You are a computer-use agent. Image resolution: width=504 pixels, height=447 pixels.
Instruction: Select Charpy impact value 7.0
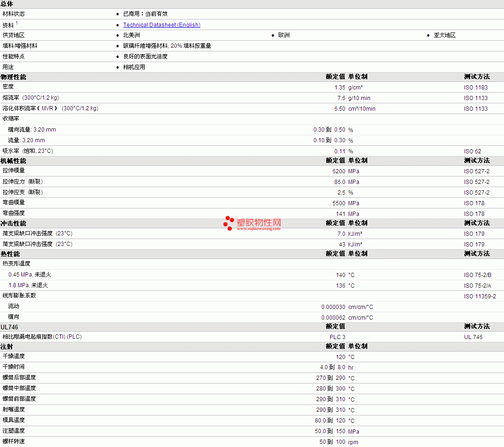pyautogui.click(x=341, y=234)
